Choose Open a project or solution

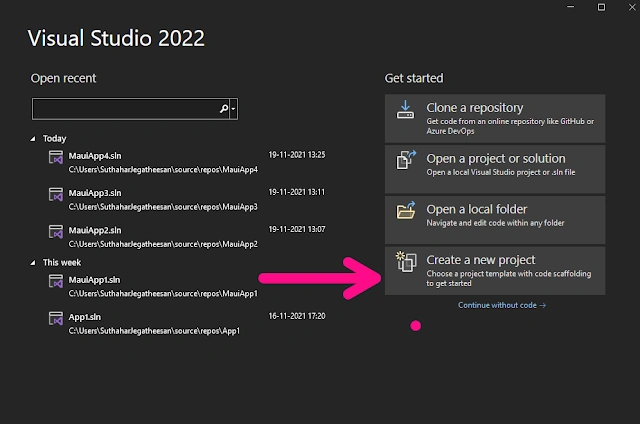[495, 169]
